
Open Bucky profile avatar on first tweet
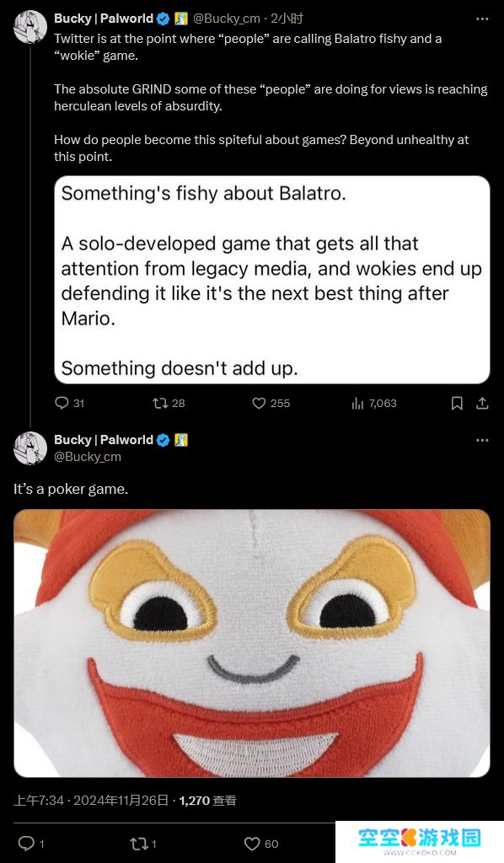pos(30,27)
